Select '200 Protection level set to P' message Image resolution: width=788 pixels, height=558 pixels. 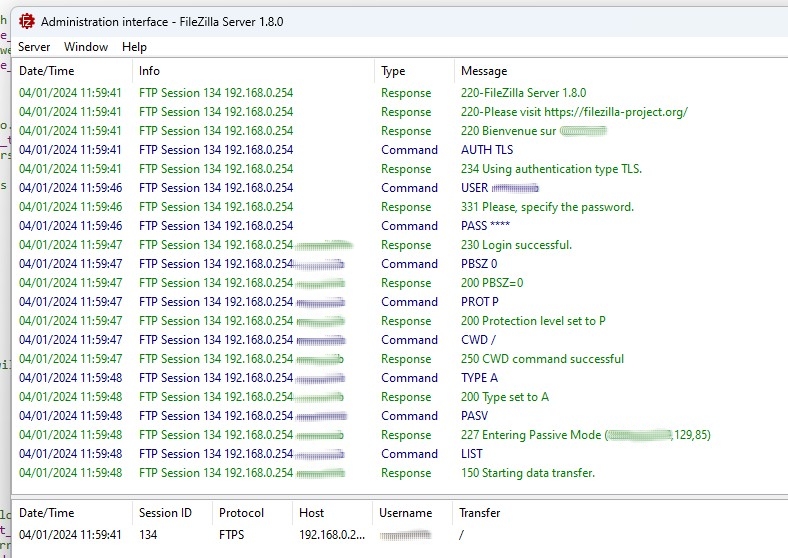pyautogui.click(x=533, y=321)
